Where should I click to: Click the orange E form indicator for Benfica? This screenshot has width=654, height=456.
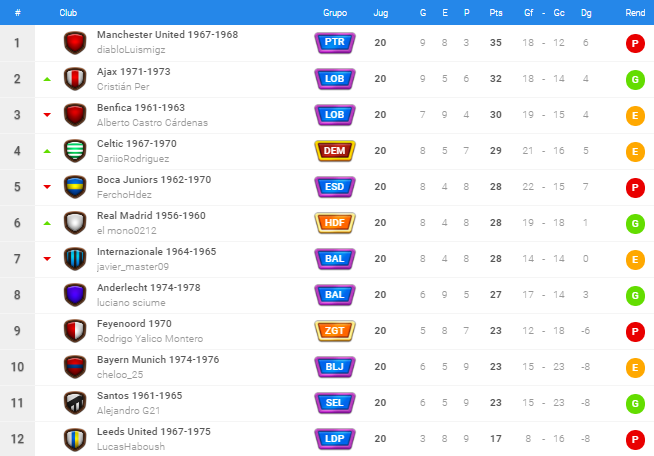635,116
